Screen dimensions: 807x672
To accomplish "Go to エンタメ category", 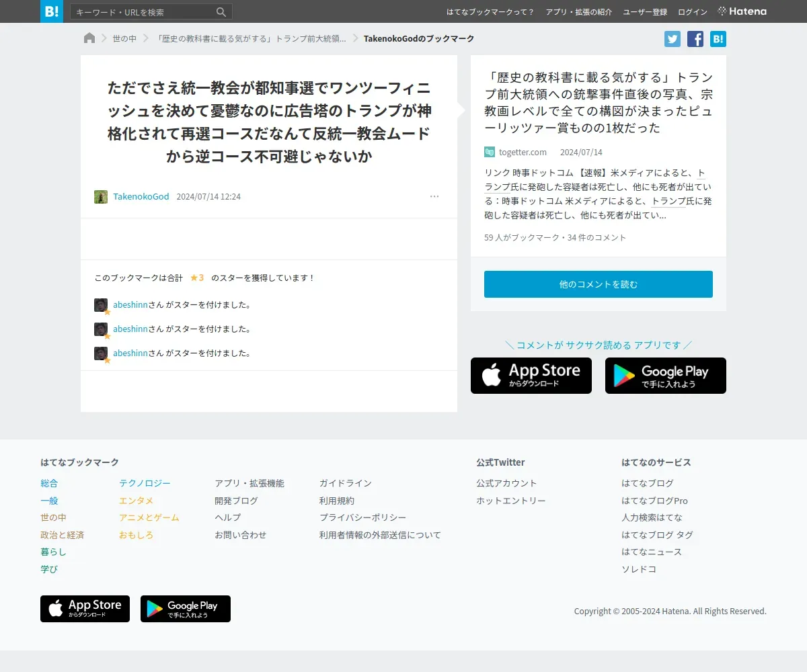I will (x=137, y=501).
